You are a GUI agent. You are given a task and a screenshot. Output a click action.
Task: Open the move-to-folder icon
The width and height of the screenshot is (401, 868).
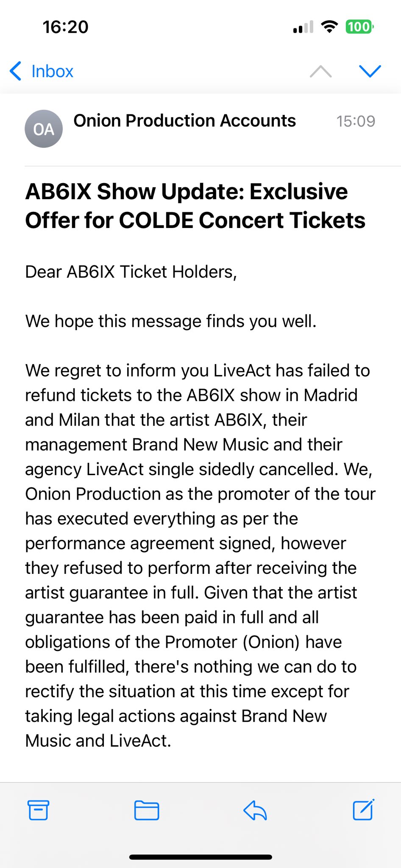click(146, 810)
